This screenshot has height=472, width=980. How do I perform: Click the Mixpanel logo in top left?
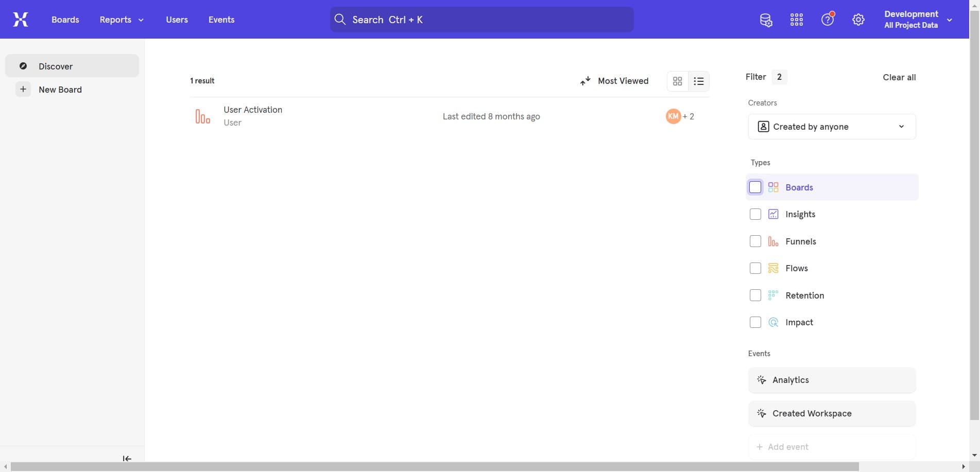[20, 19]
